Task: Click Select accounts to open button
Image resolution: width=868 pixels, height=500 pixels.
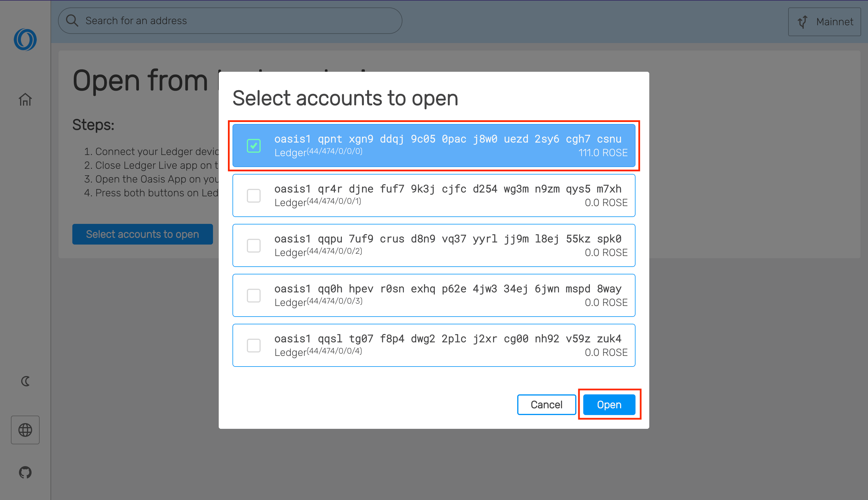Action: click(142, 234)
